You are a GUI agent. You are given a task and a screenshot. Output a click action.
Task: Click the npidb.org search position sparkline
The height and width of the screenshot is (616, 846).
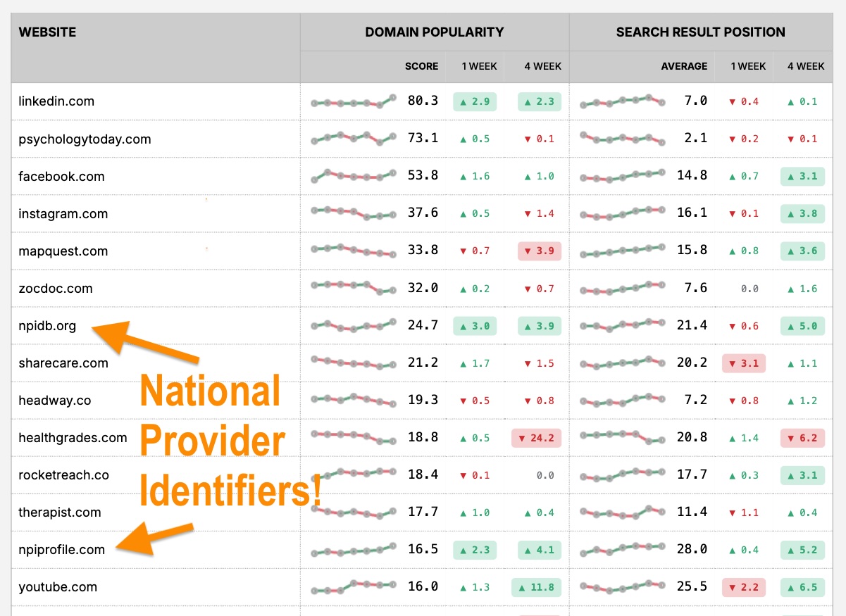click(622, 326)
